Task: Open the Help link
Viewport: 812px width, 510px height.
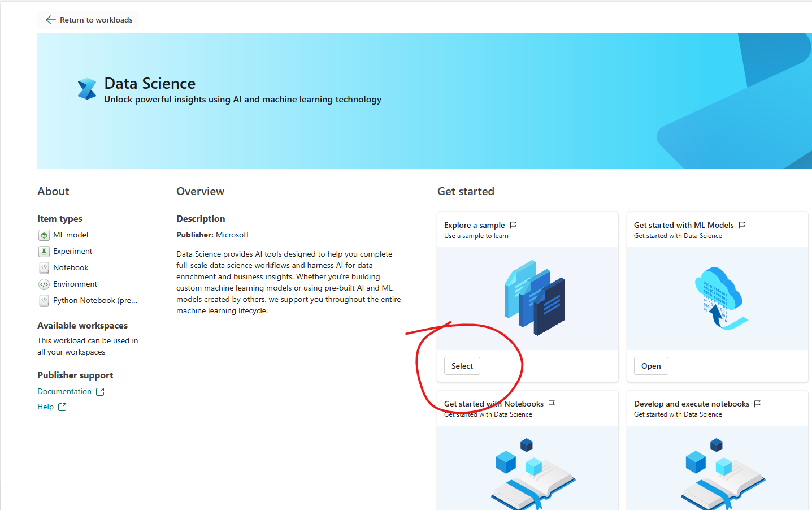Action: (x=45, y=407)
